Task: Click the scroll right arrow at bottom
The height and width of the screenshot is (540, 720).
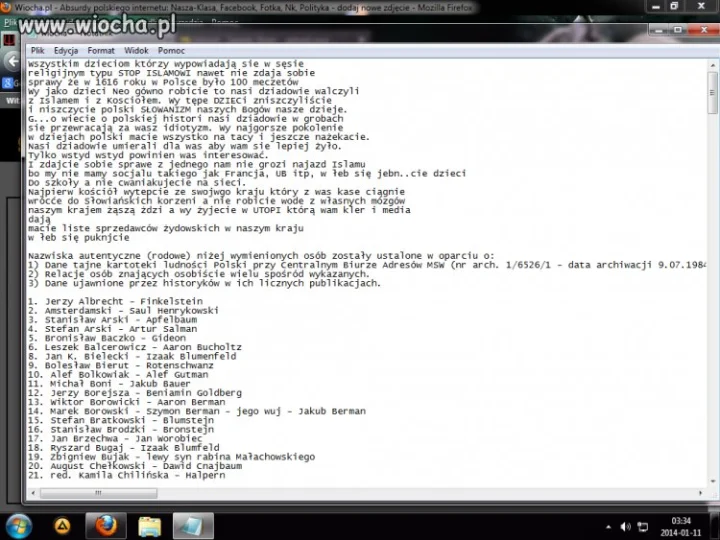Action: point(700,493)
